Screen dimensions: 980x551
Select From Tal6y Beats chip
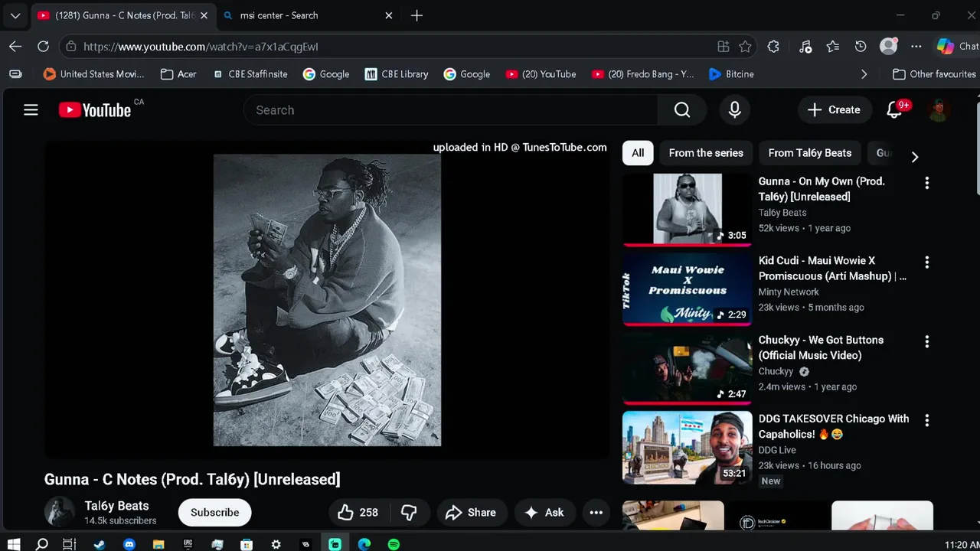[x=809, y=153]
